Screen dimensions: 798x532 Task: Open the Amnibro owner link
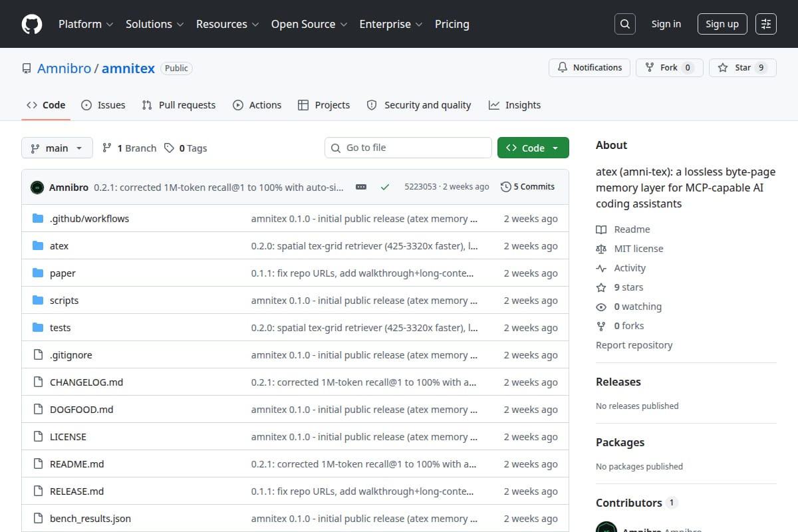click(x=64, y=68)
